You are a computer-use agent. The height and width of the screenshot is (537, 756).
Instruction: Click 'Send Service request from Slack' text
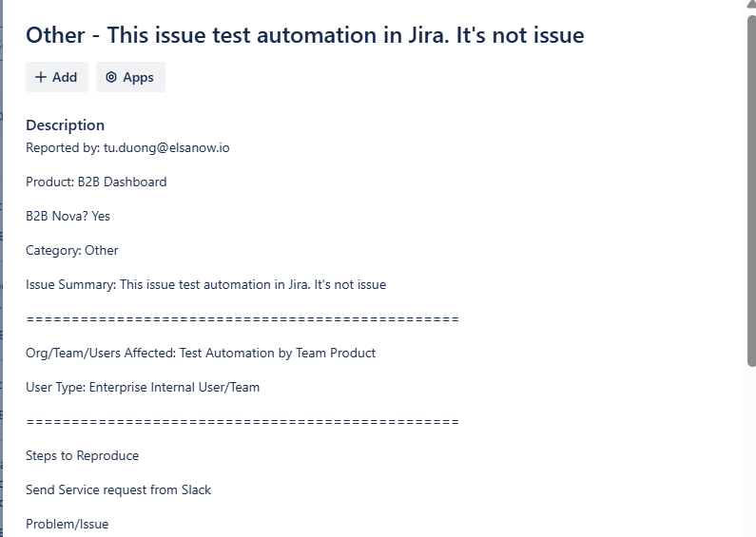118,489
